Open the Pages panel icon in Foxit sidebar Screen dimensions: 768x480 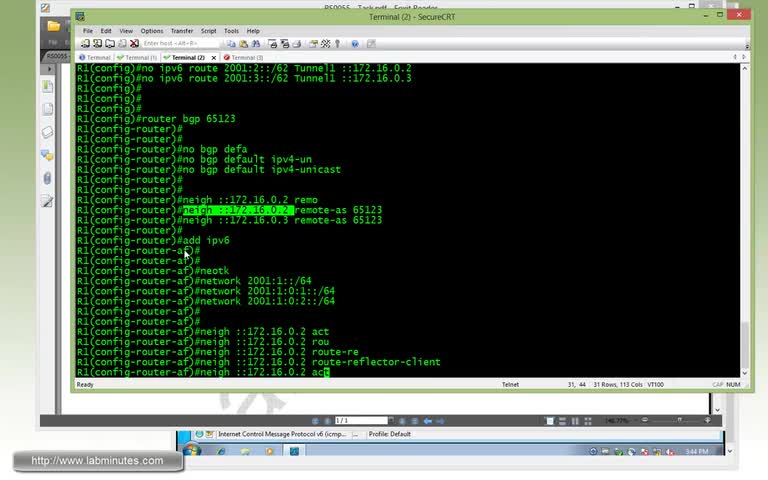point(48,109)
